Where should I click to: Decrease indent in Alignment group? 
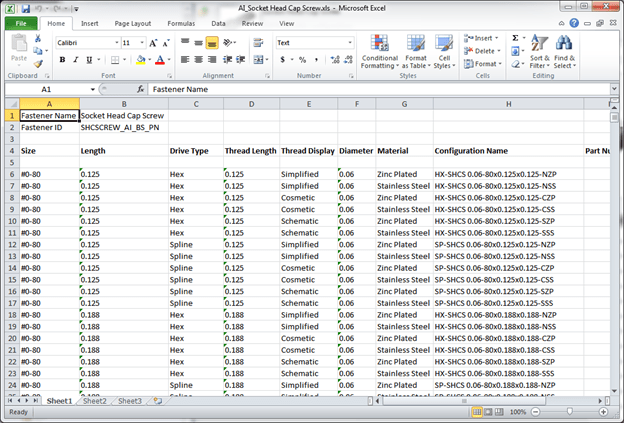(x=228, y=60)
